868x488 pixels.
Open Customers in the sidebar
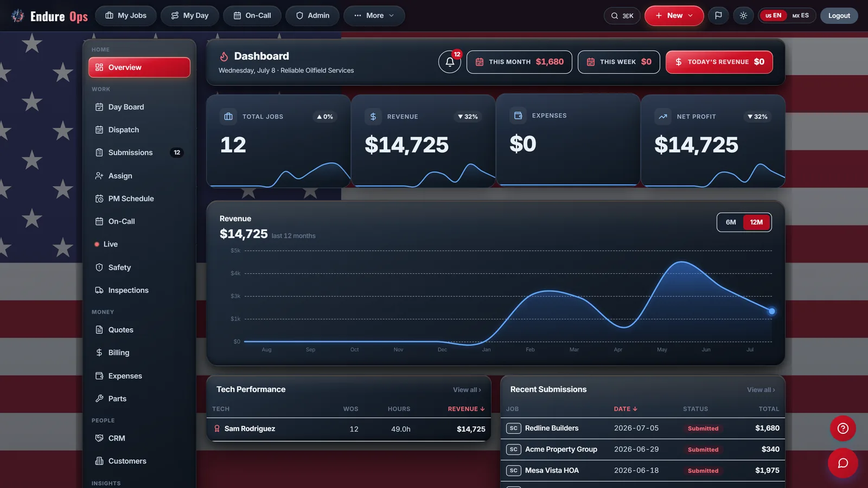click(139, 461)
